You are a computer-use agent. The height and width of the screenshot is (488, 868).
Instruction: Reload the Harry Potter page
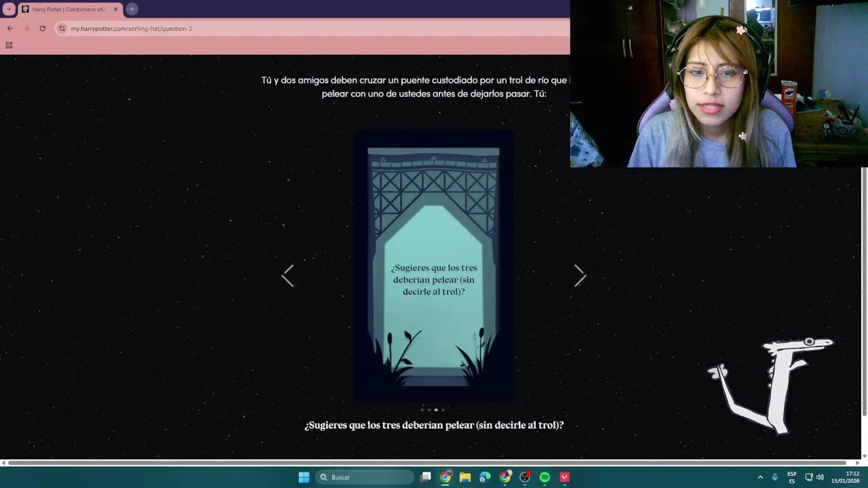pyautogui.click(x=42, y=28)
